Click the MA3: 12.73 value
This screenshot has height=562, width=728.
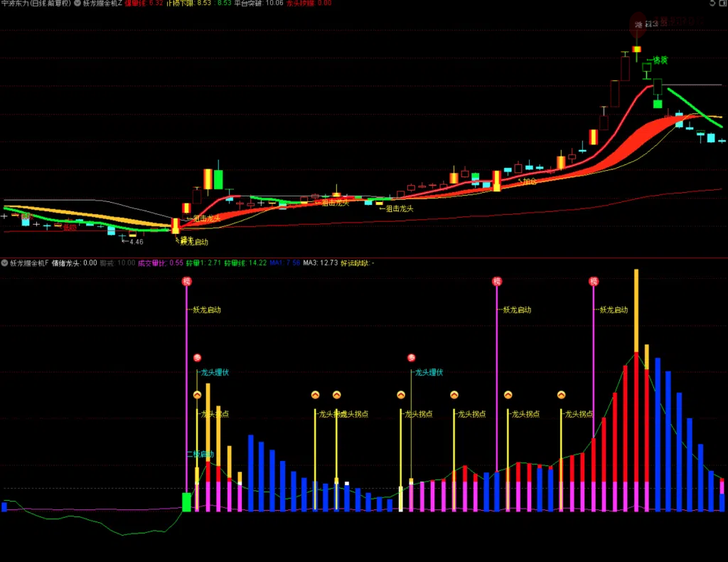tap(321, 263)
